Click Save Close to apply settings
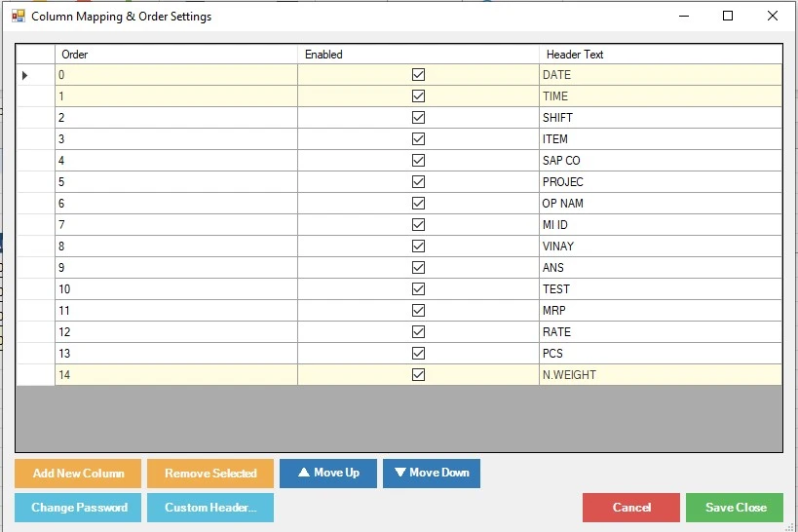Viewport: 798px width, 532px height. [x=735, y=508]
